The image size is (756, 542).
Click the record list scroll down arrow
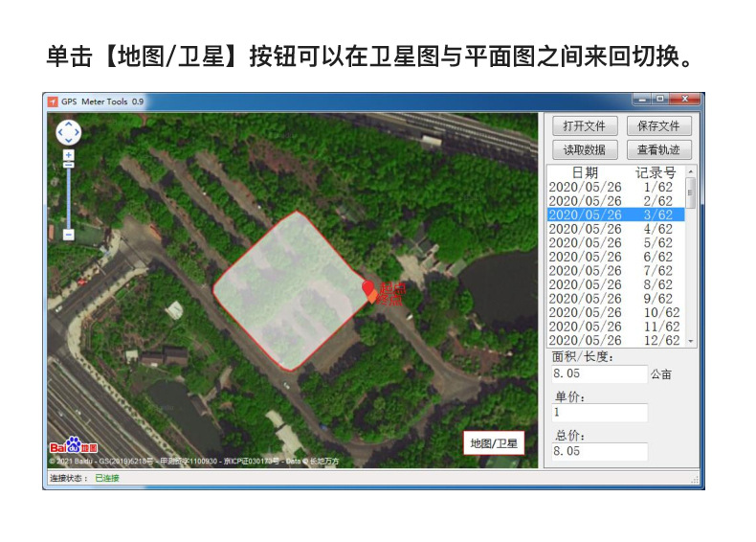(x=690, y=341)
